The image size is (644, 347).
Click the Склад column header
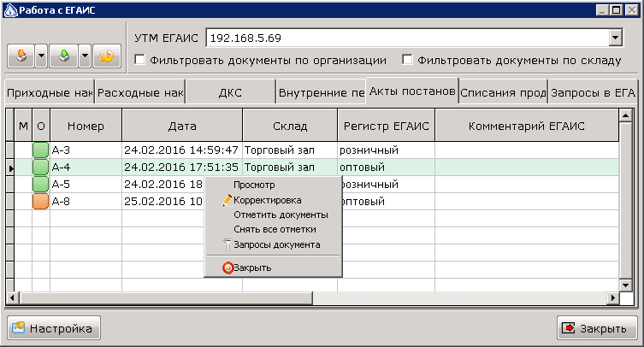pyautogui.click(x=290, y=126)
